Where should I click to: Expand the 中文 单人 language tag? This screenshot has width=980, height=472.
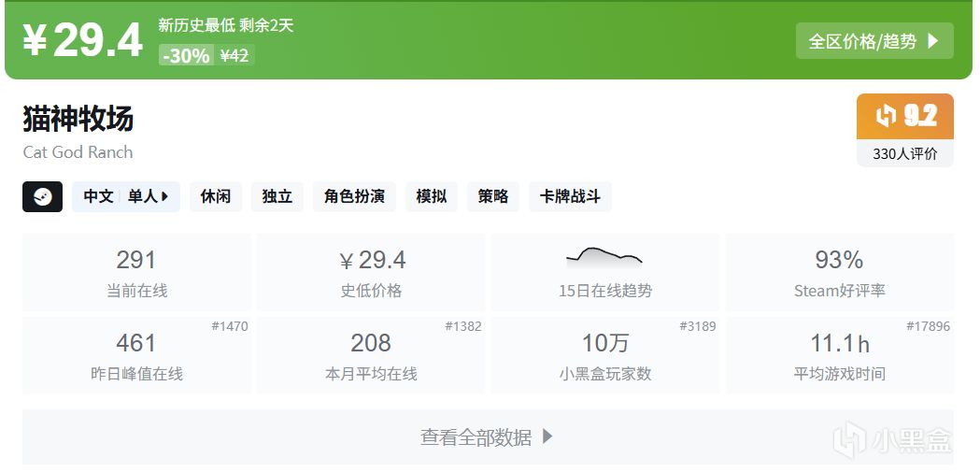(x=125, y=197)
